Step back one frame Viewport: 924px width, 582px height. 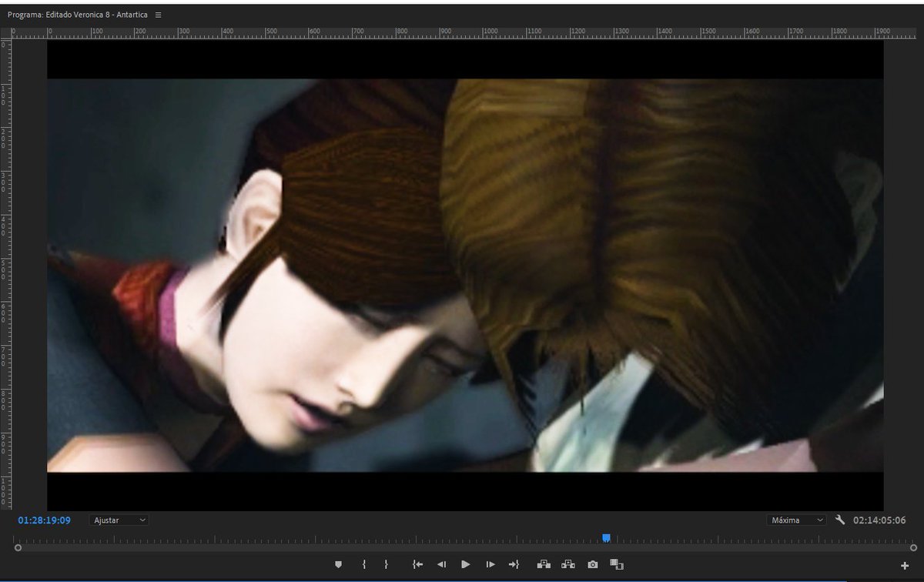(x=442, y=564)
